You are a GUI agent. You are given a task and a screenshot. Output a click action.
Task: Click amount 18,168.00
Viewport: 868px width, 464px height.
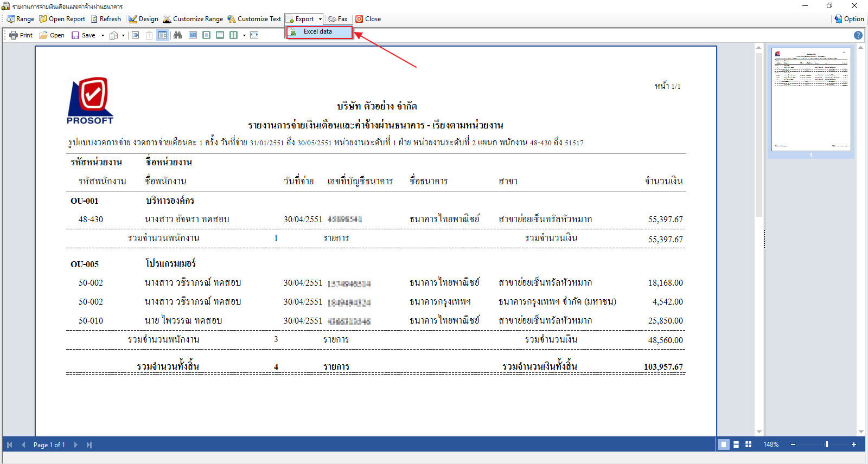666,283
